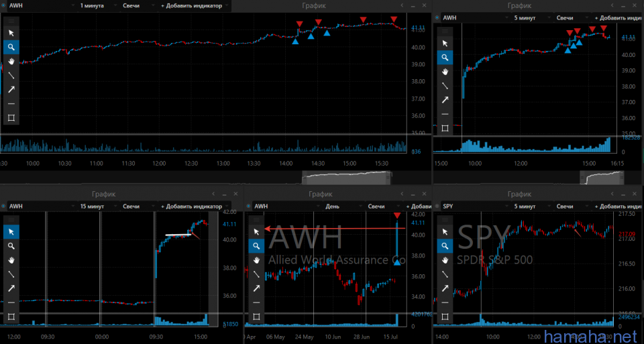Open the '5 минут' dropdown in AWH top-right chart

(x=531, y=18)
